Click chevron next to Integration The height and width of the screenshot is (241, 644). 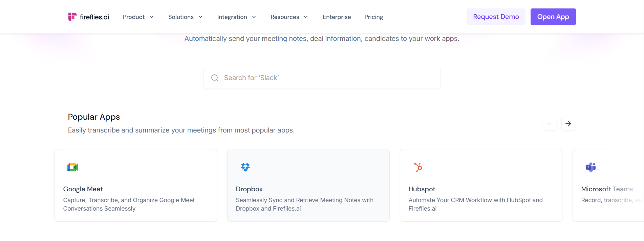click(254, 17)
